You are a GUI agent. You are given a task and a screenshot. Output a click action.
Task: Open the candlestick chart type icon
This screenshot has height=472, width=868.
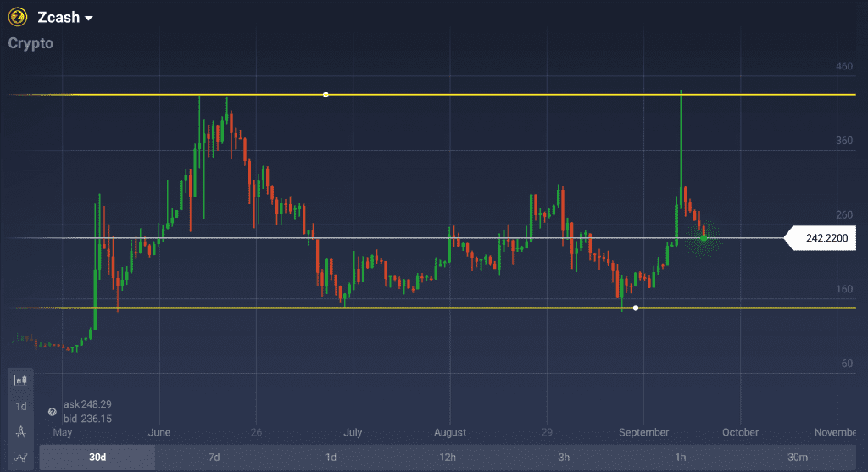(21, 380)
